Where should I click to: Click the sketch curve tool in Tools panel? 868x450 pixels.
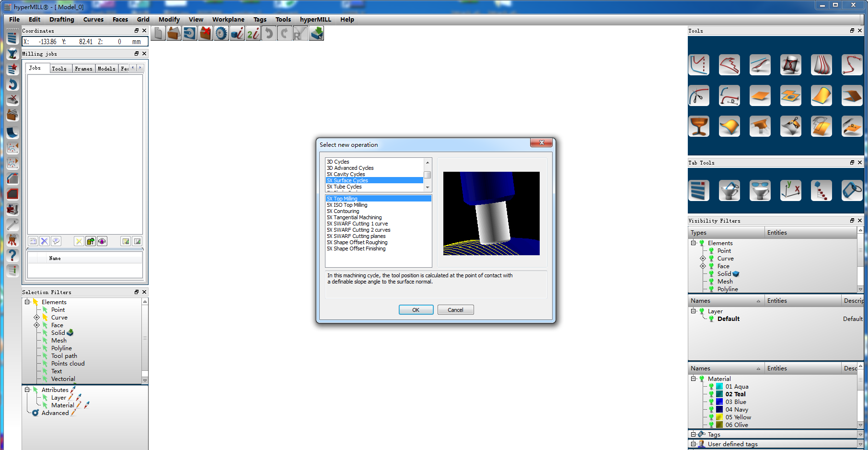[x=699, y=65]
